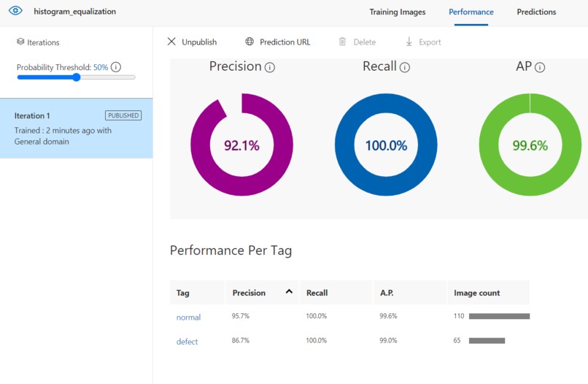Image resolution: width=588 pixels, height=384 pixels.
Task: Click the Probability Threshold info icon
Action: [116, 67]
